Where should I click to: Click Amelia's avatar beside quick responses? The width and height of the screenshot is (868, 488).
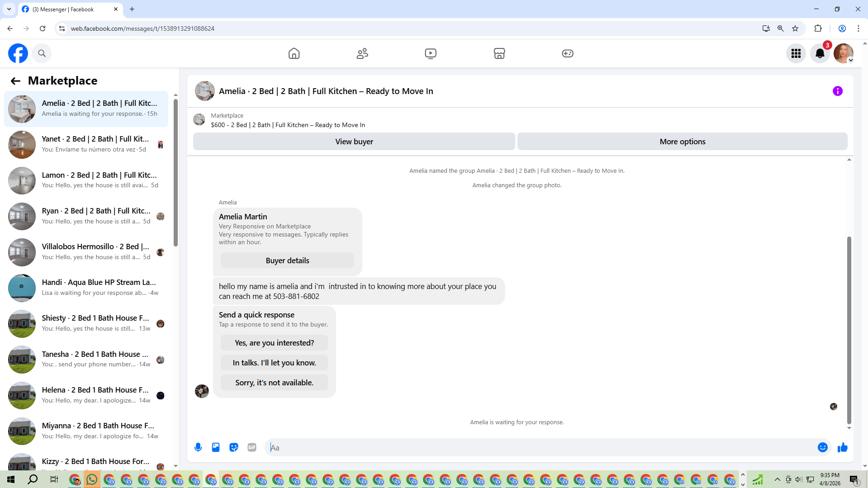tap(202, 391)
